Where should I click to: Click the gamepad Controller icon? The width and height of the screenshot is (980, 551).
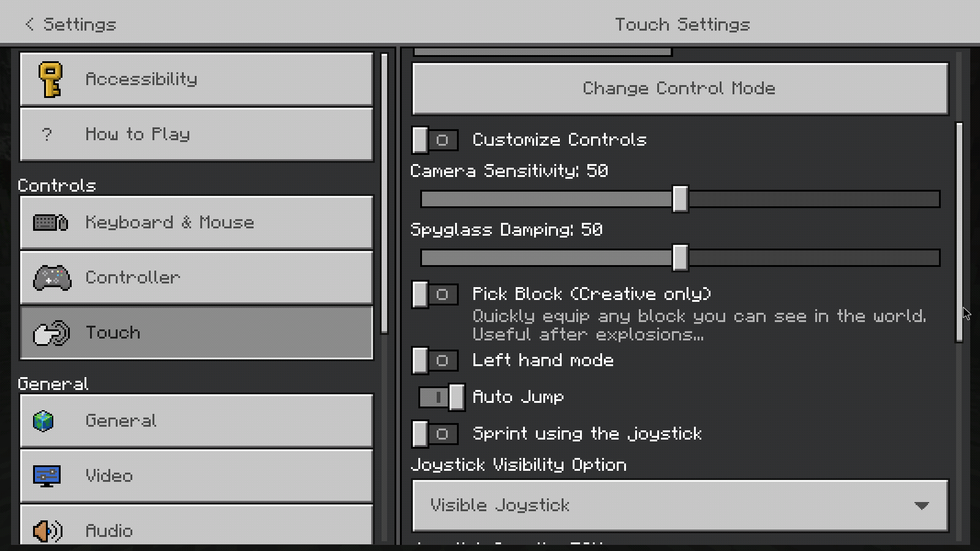(x=52, y=278)
